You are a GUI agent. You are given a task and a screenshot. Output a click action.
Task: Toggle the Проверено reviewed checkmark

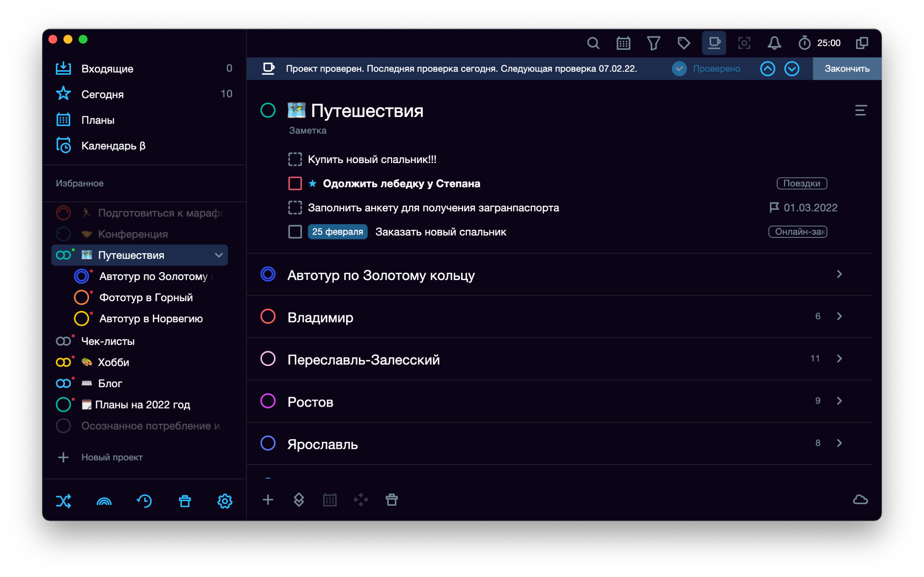(679, 69)
